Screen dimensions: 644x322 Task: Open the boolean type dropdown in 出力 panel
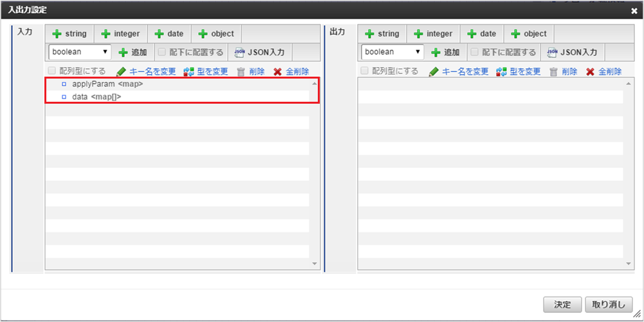pos(392,52)
